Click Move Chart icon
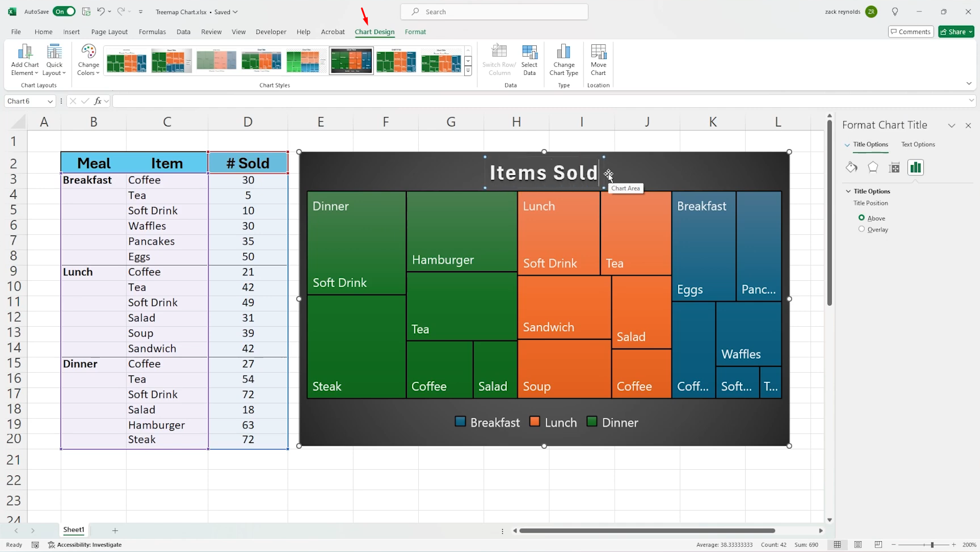This screenshot has height=552, width=980. point(599,60)
